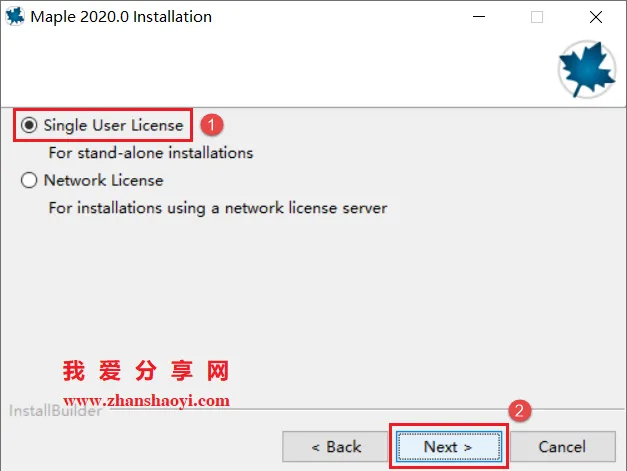Click 'For stand-alone installations' description text
This screenshot has height=471, width=627.
click(x=151, y=153)
